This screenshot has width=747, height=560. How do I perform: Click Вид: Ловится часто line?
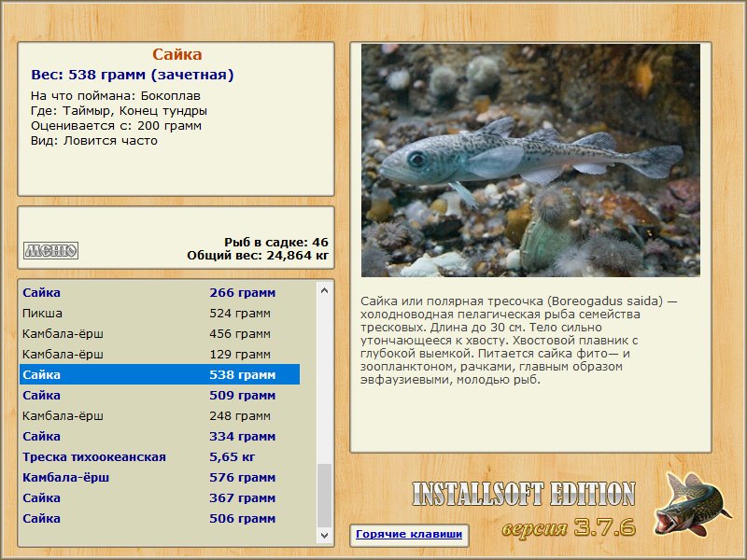tap(94, 141)
